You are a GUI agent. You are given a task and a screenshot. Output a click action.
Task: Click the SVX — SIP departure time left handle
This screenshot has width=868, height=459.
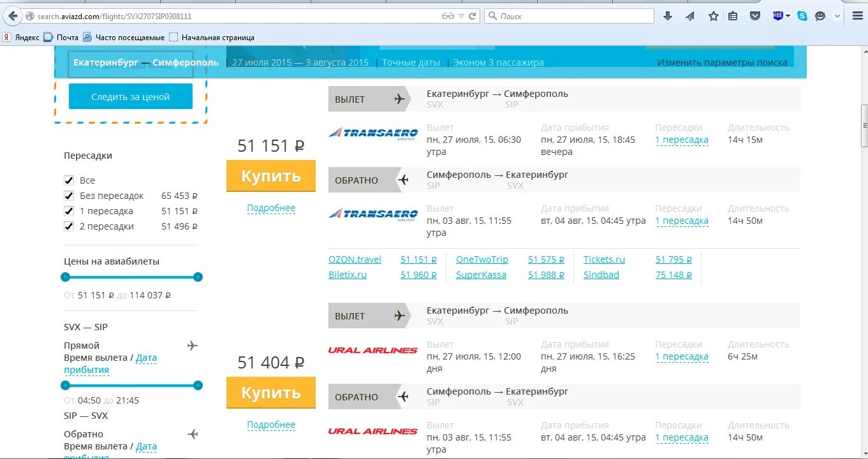[65, 385]
